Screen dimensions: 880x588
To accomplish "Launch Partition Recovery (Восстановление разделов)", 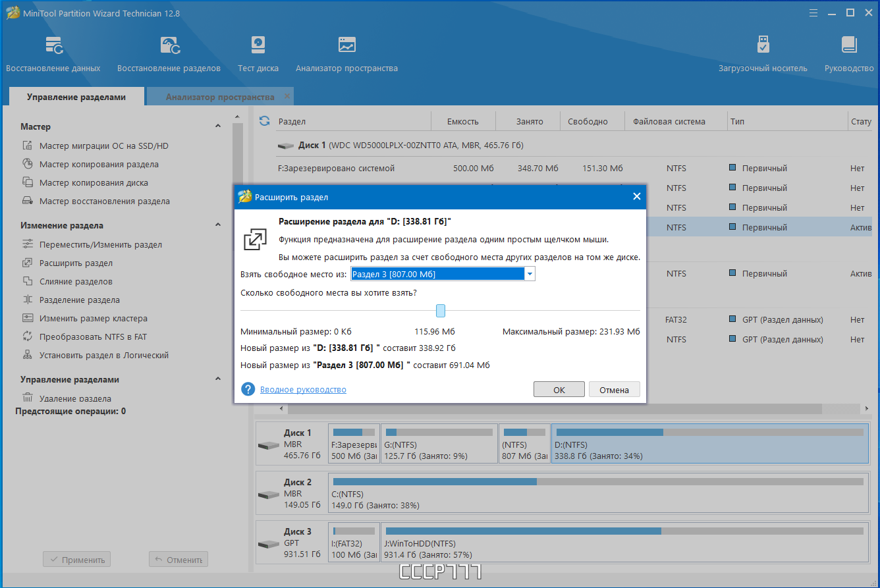I will [169, 54].
